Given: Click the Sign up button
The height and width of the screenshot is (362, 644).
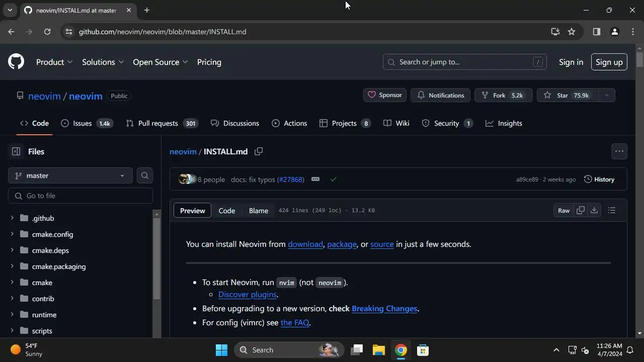Looking at the screenshot, I should 609,62.
